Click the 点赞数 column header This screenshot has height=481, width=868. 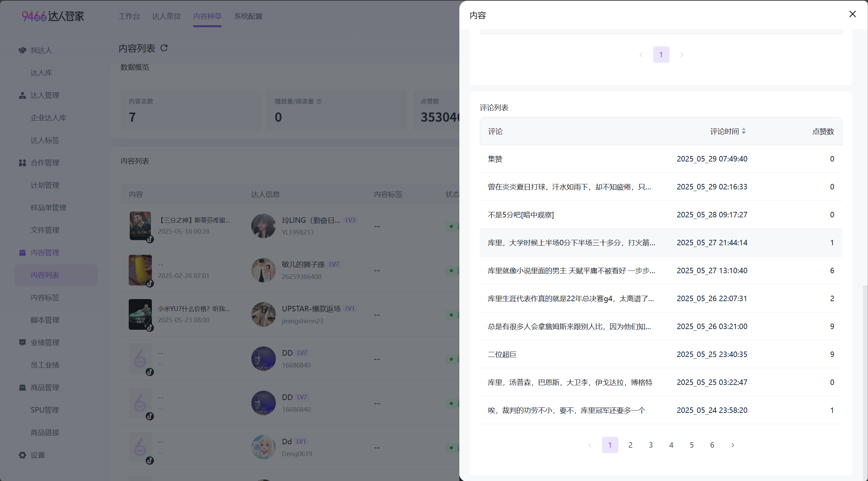(823, 131)
